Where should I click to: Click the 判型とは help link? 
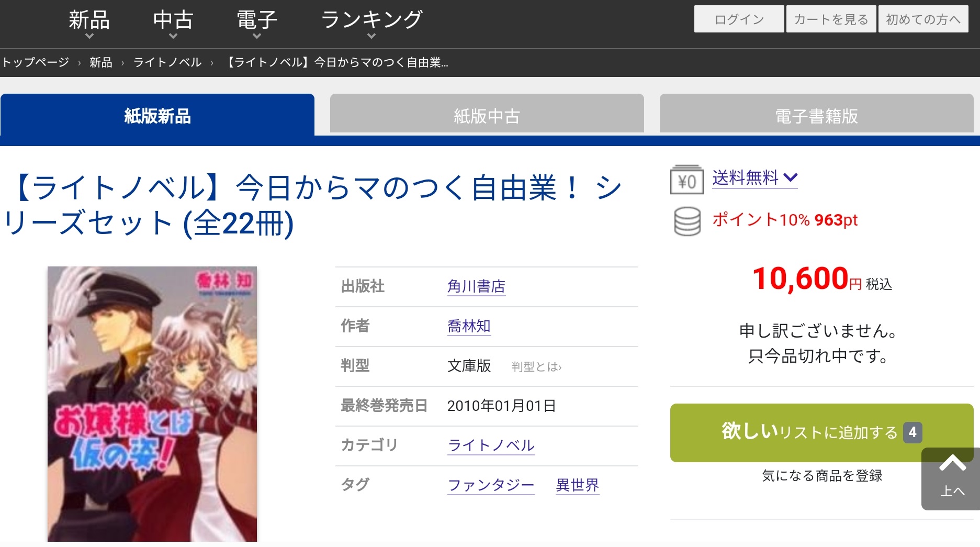(x=536, y=367)
